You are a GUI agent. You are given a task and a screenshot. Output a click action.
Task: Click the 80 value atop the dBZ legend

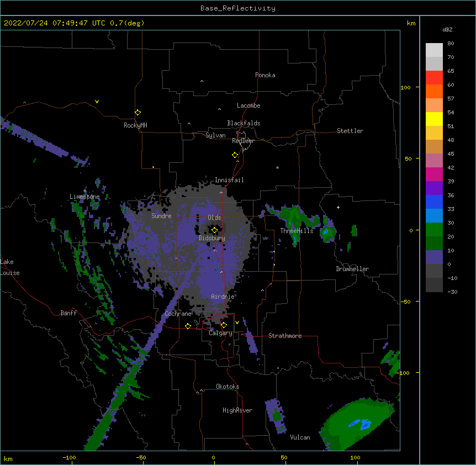451,44
